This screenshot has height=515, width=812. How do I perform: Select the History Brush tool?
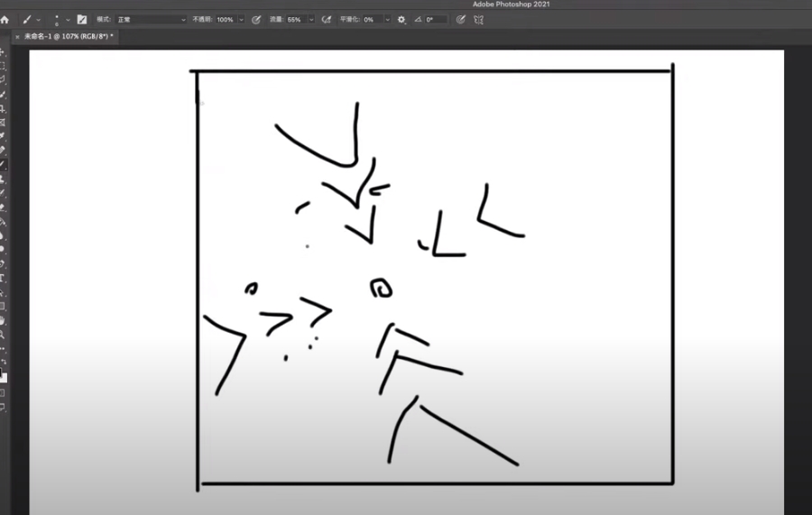pyautogui.click(x=3, y=192)
